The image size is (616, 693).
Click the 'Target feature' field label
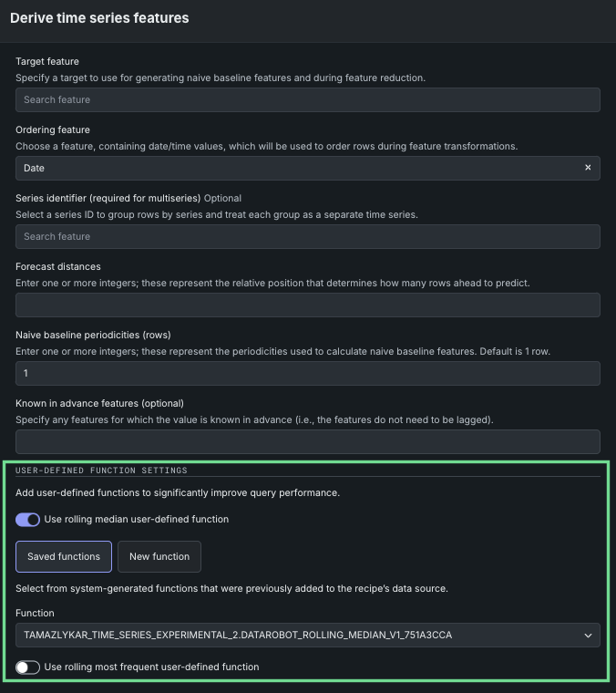point(47,61)
